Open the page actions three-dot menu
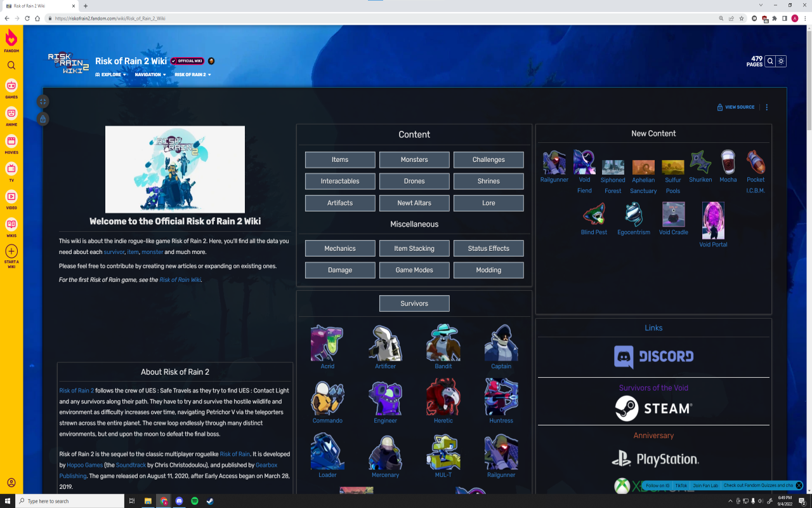The image size is (812, 508). [x=766, y=107]
